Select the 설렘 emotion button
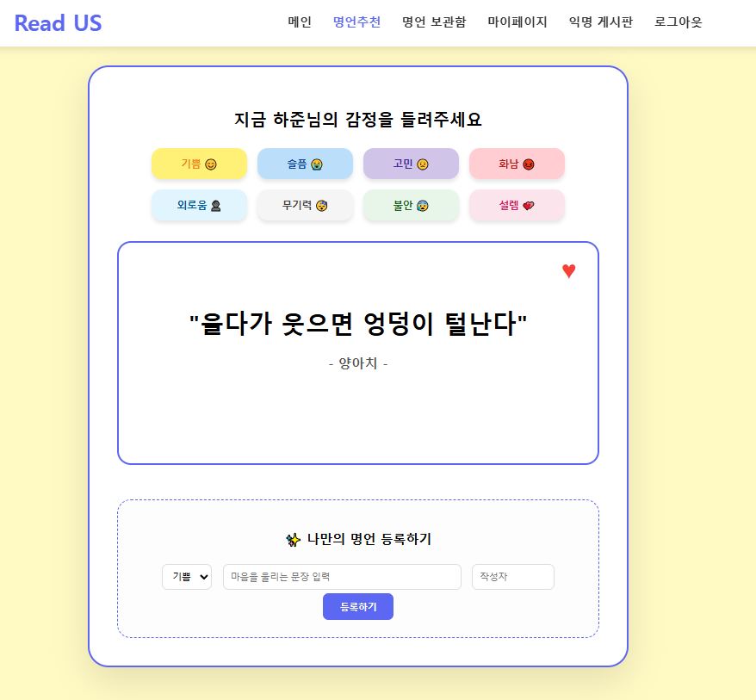This screenshot has height=700, width=756. 517,206
